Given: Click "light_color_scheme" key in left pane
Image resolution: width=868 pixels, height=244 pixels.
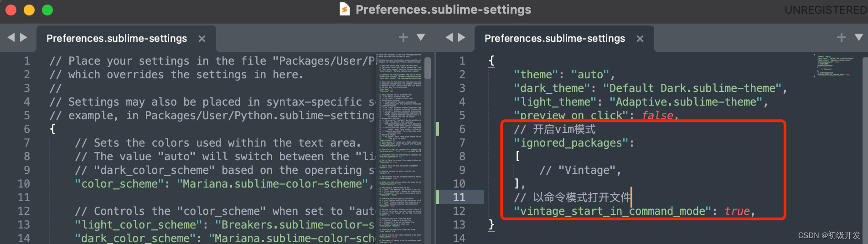Looking at the screenshot, I should (x=139, y=225).
